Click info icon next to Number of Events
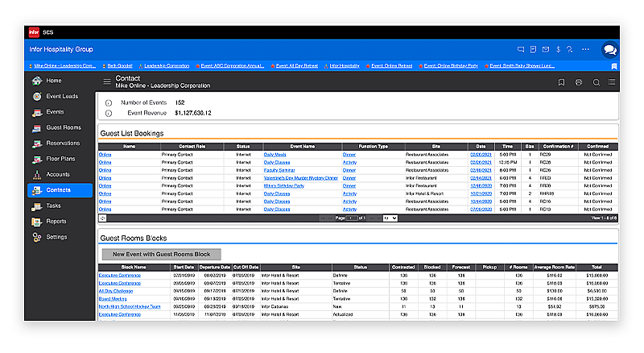 (x=109, y=103)
